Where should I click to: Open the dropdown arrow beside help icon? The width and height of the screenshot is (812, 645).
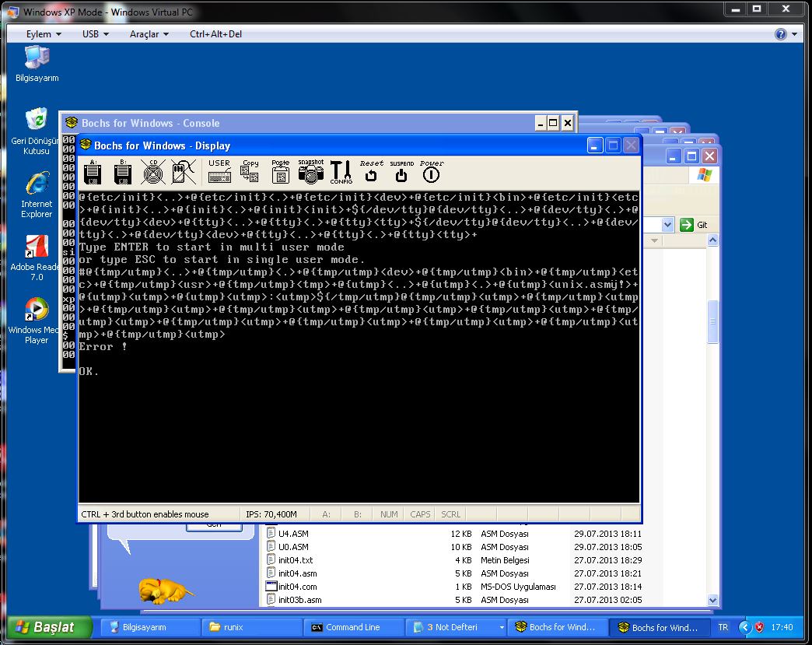795,35
